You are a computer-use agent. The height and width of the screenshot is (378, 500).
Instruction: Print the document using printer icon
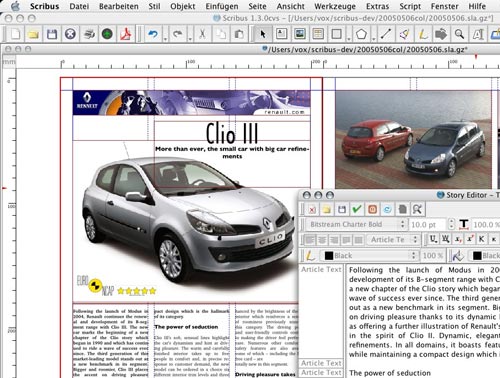(x=89, y=34)
